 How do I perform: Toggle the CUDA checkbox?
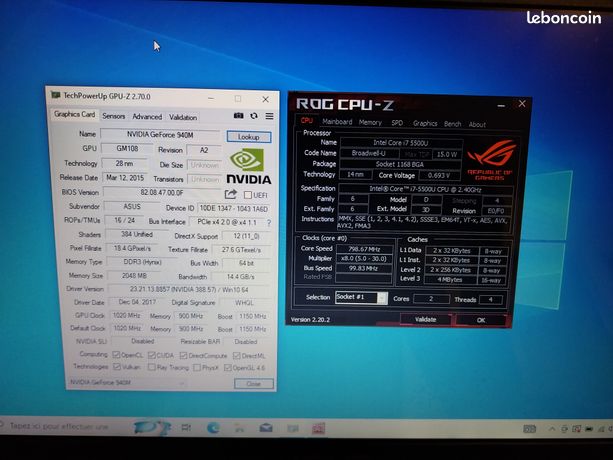pyautogui.click(x=152, y=355)
